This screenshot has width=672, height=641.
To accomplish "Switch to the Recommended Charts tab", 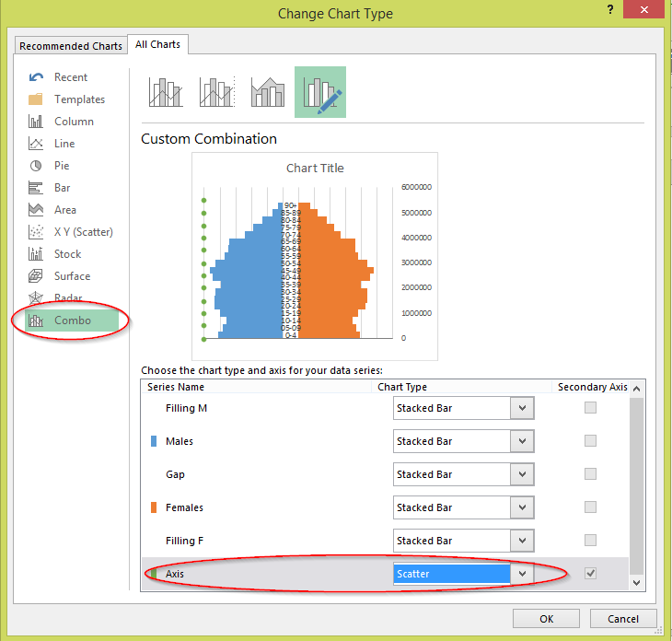I will [x=71, y=46].
